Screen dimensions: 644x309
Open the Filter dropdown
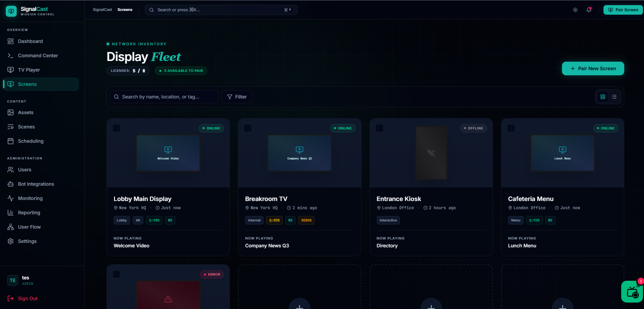click(x=237, y=97)
